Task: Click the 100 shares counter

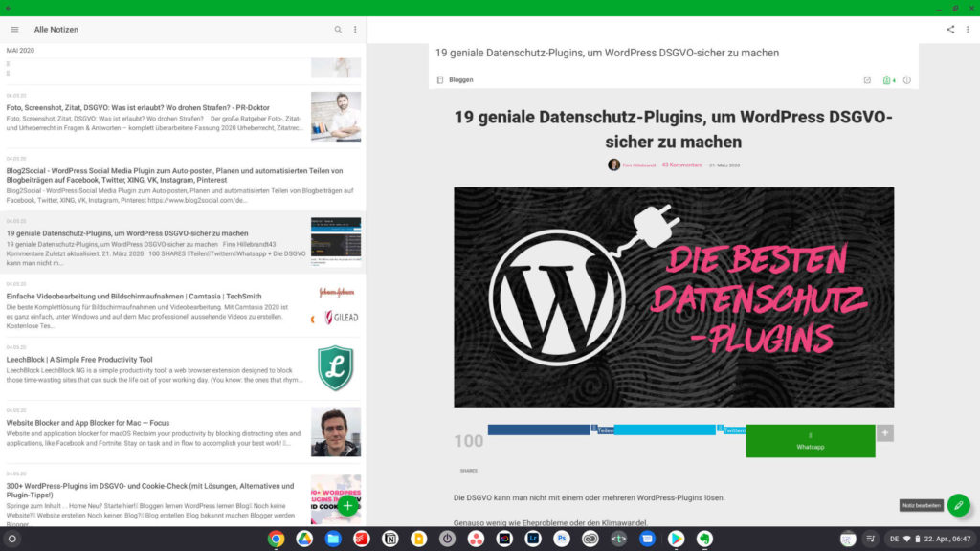Action: tap(468, 441)
